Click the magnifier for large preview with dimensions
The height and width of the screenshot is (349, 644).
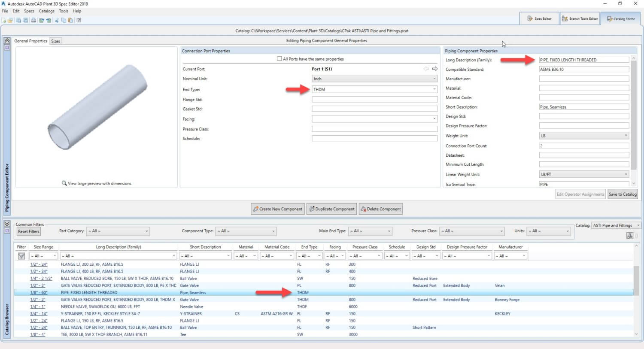click(64, 183)
